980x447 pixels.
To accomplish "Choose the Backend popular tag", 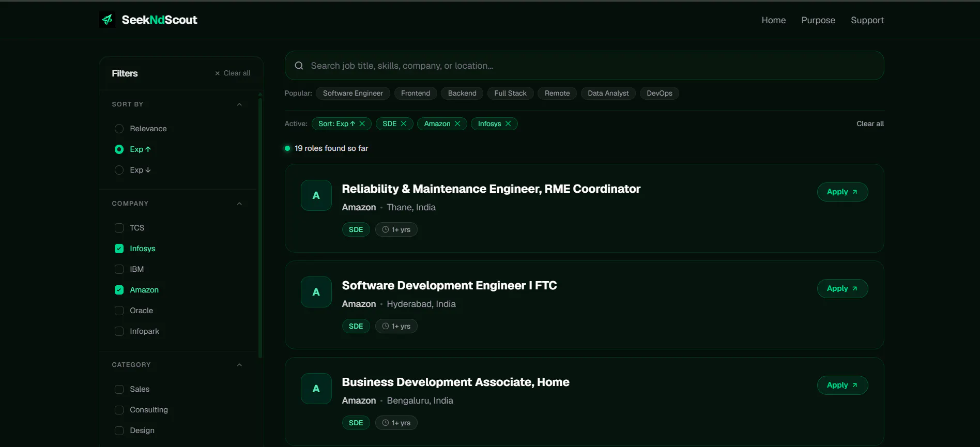I will click(462, 94).
